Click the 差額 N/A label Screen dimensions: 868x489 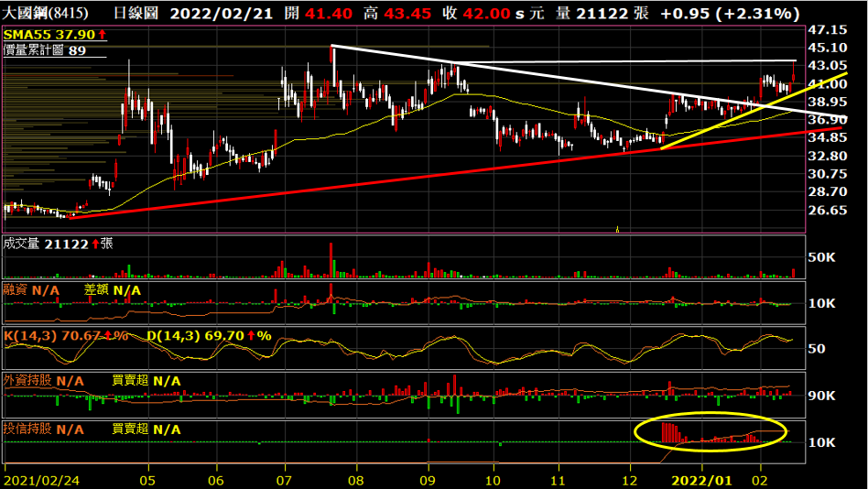pyautogui.click(x=113, y=289)
